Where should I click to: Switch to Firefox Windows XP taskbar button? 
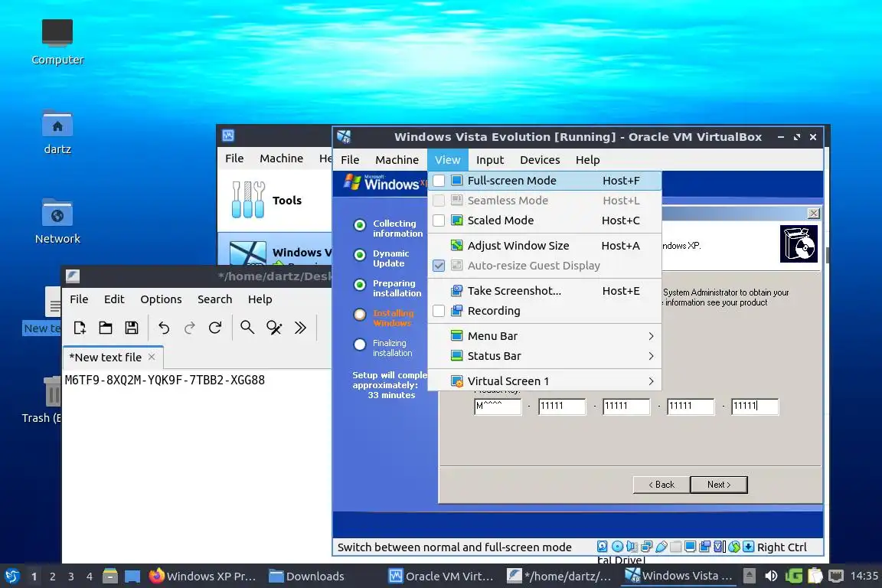pyautogui.click(x=202, y=576)
